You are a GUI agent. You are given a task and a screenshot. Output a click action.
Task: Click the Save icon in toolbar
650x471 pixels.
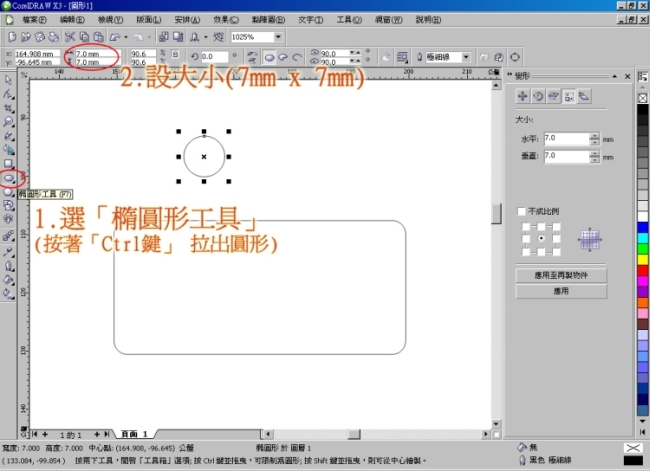(40, 37)
